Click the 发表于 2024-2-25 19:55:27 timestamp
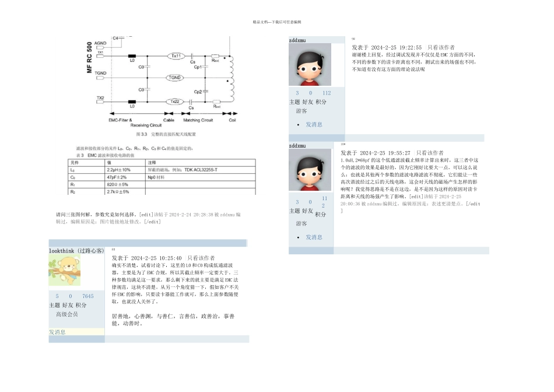This screenshot has width=554, height=392. tap(375, 153)
